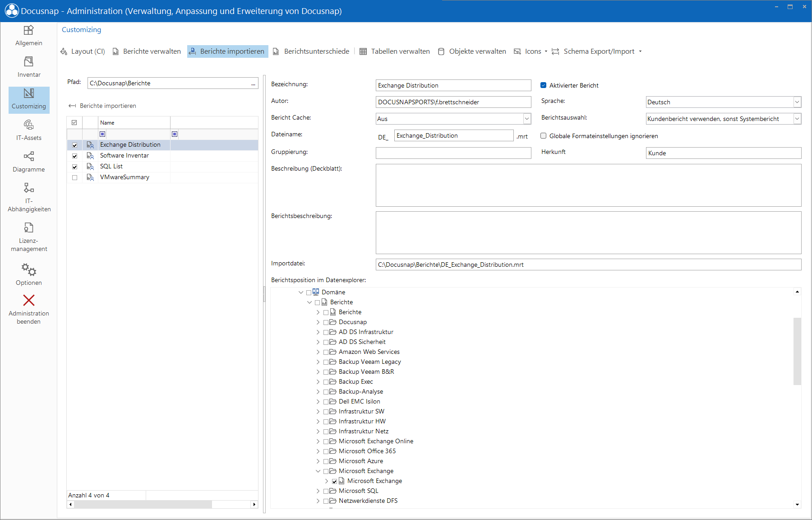Open the IT-Abhängigkeiten sidebar icon
This screenshot has height=520, width=812.
[28, 188]
